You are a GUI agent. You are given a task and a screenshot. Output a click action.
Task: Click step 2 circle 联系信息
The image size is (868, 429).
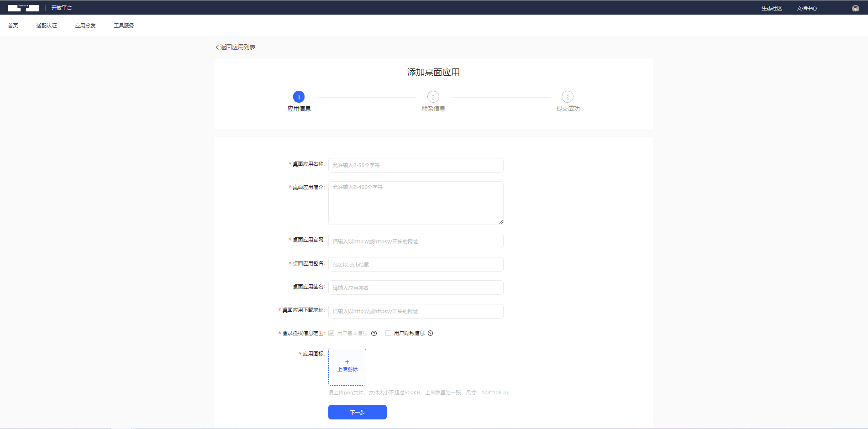coord(433,97)
